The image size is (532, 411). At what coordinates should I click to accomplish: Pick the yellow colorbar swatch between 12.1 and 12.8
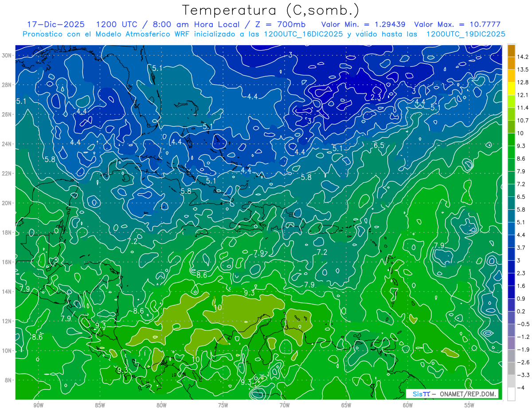511,89
